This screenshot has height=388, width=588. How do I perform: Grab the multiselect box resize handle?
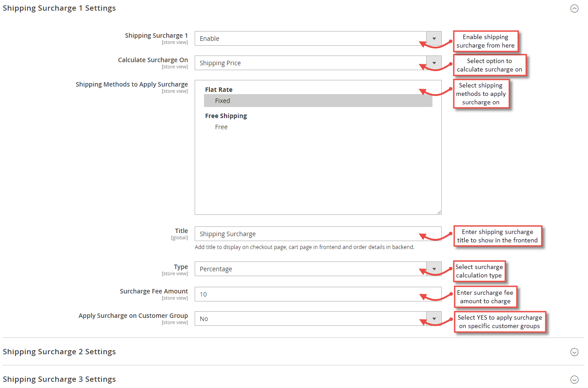[439, 212]
